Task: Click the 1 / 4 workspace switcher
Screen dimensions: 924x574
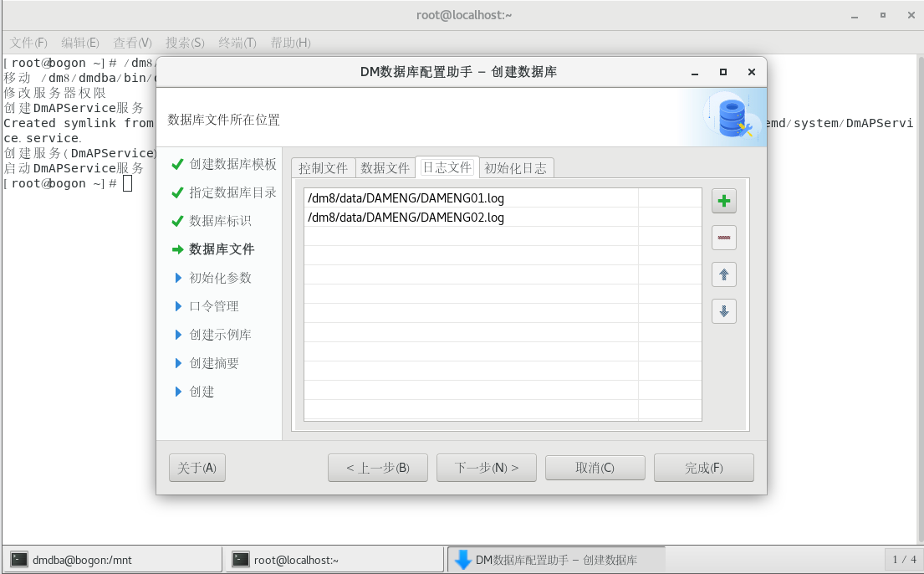Action: coord(904,559)
